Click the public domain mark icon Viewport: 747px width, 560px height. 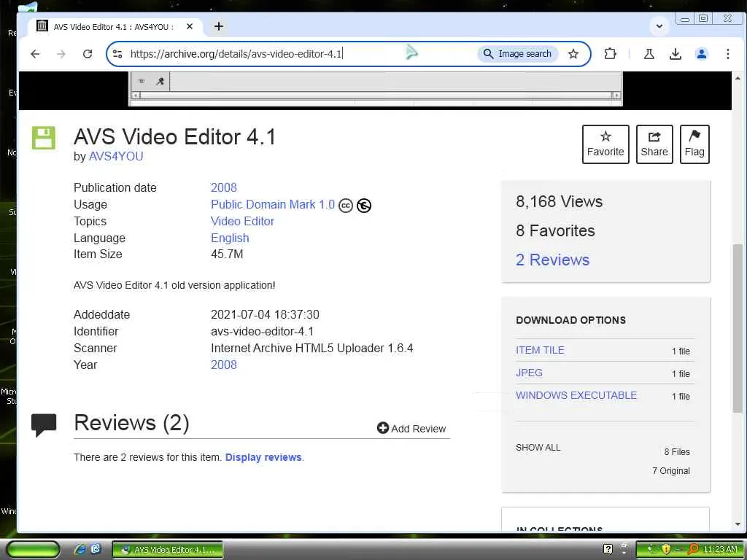pyautogui.click(x=364, y=205)
